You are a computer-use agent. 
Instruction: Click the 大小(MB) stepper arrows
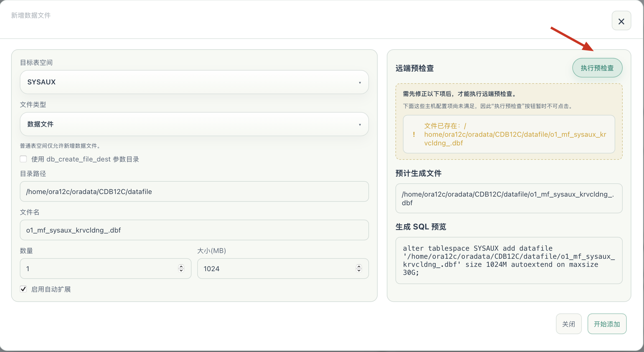359,269
